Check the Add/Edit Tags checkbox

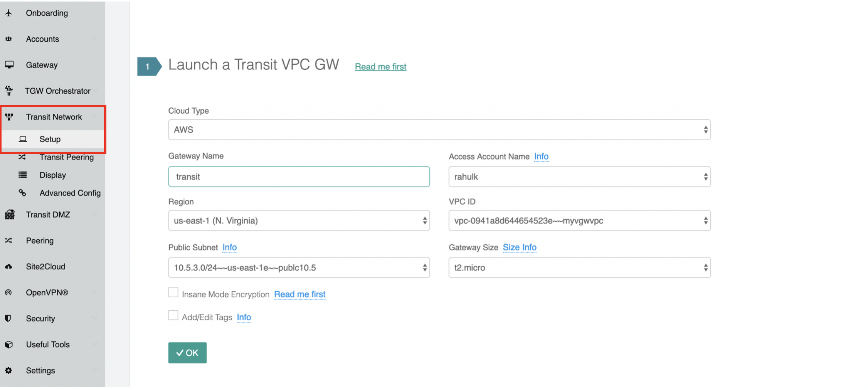173,316
